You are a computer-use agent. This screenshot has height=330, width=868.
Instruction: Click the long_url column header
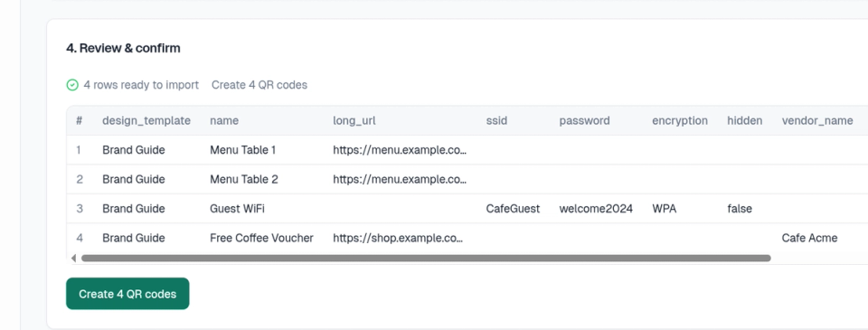pos(354,121)
